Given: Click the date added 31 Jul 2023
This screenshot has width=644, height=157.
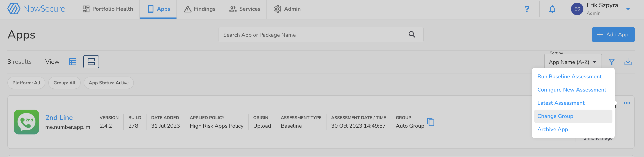Looking at the screenshot, I should click(x=165, y=126).
